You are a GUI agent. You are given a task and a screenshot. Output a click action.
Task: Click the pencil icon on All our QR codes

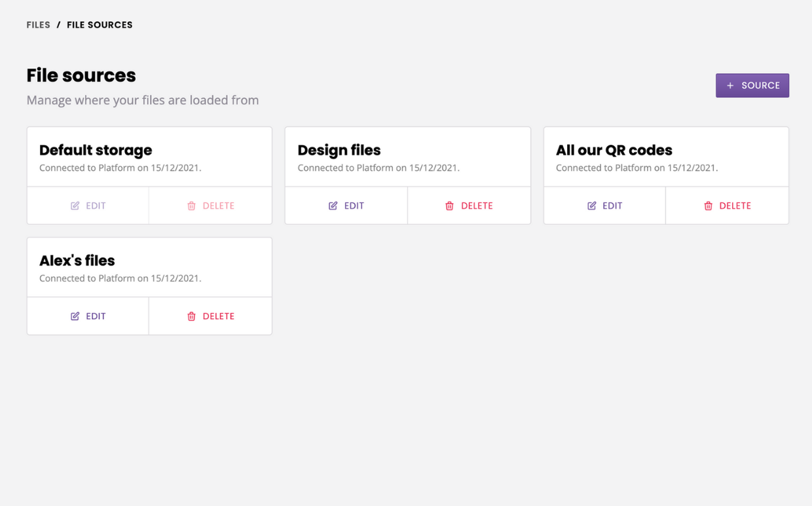coord(592,206)
